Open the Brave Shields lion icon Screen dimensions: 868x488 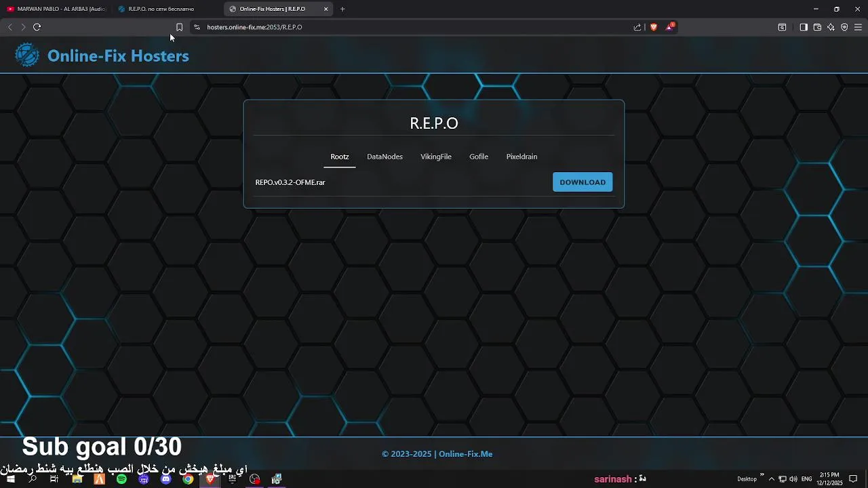pyautogui.click(x=654, y=27)
